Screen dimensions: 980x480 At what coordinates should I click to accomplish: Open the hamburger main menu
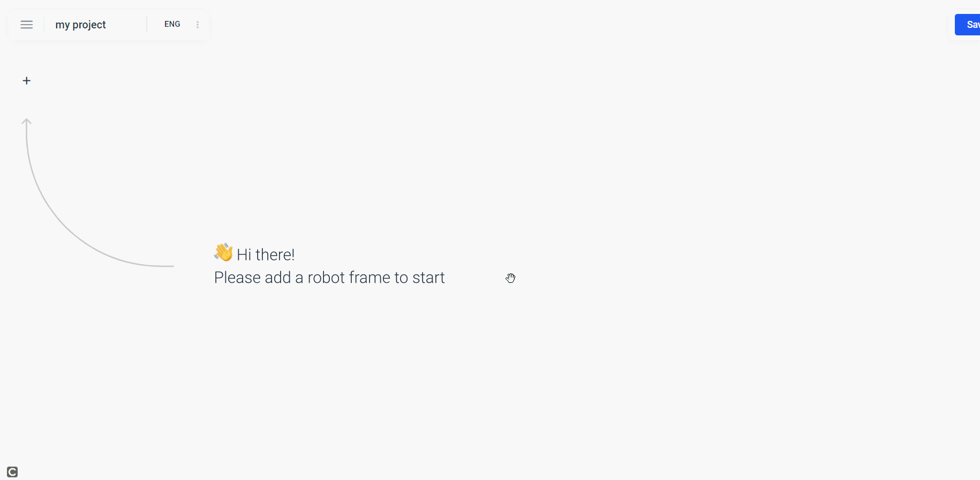tap(27, 25)
